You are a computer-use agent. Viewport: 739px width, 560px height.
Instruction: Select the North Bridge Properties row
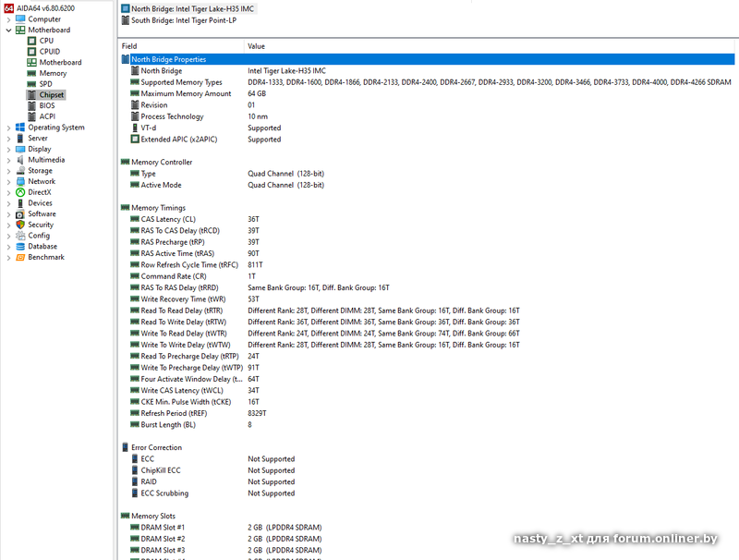(x=428, y=59)
